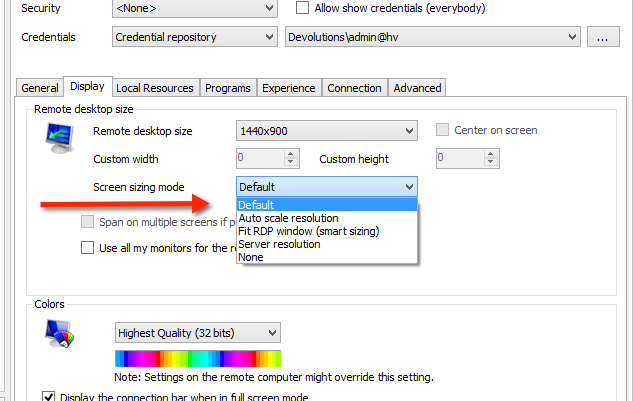The height and width of the screenshot is (401, 633).
Task: Click the ellipsis browse credentials button
Action: (602, 37)
